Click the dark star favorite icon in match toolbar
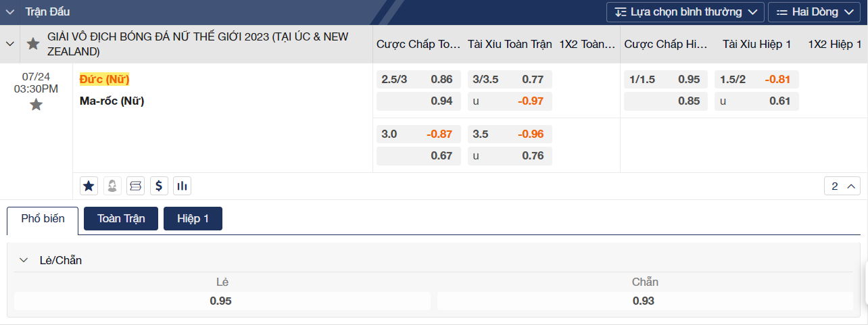The width and height of the screenshot is (868, 325). click(88, 185)
